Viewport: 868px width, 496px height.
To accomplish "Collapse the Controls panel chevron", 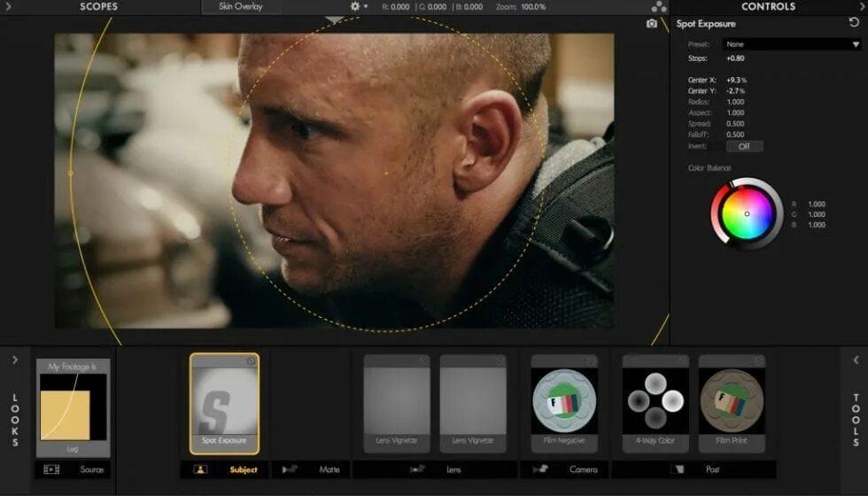I will (x=863, y=7).
